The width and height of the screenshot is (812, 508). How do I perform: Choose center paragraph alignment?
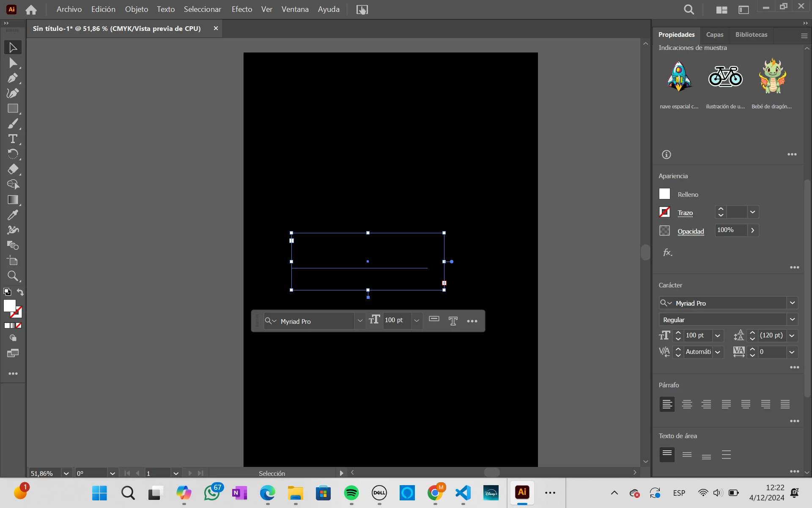[x=687, y=404]
